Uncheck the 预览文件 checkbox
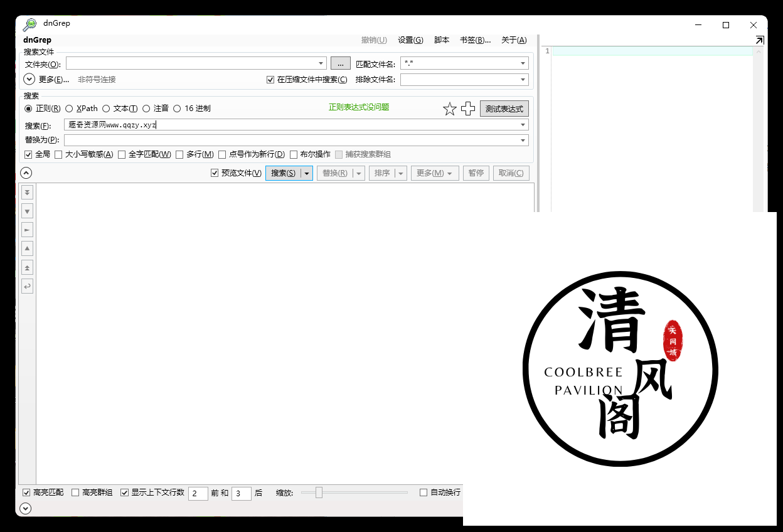 point(215,173)
